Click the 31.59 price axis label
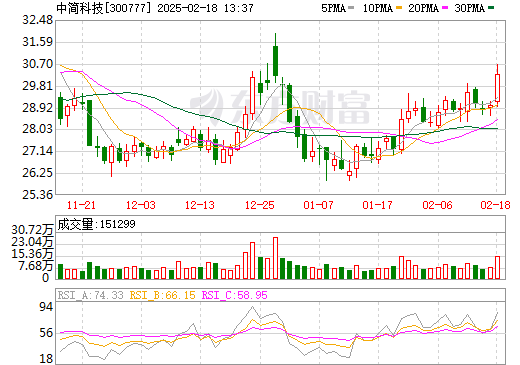 (x=38, y=42)
